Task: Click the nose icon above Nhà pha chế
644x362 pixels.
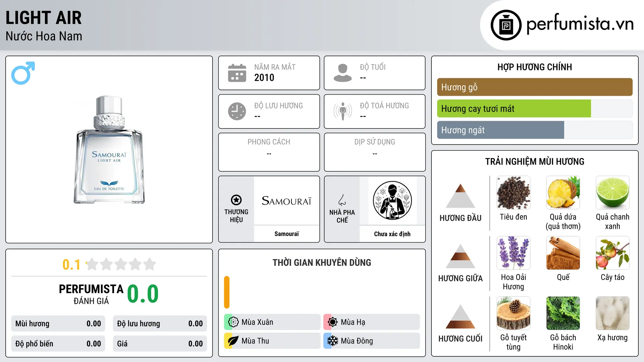Action: pyautogui.click(x=342, y=200)
